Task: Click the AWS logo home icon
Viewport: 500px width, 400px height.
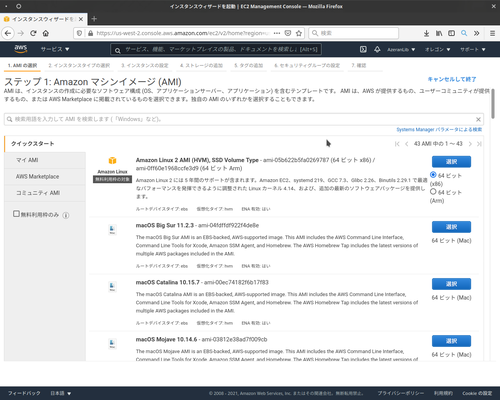Action: tap(21, 49)
